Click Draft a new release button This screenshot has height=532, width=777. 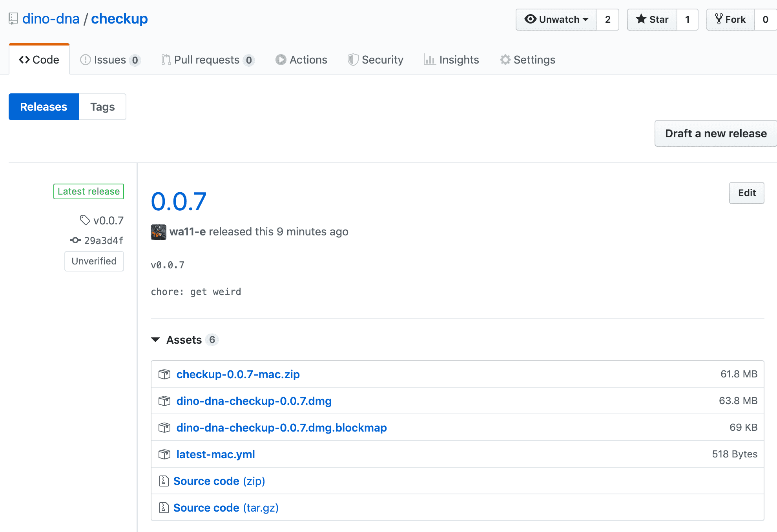click(715, 133)
